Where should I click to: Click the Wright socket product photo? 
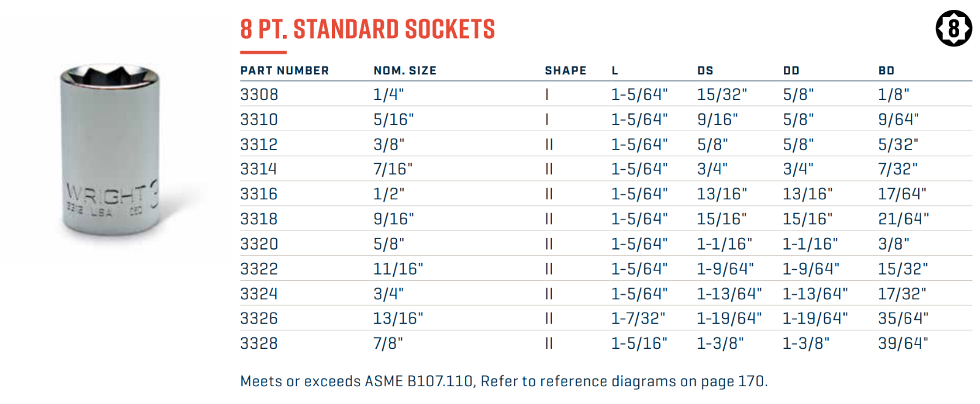110,150
